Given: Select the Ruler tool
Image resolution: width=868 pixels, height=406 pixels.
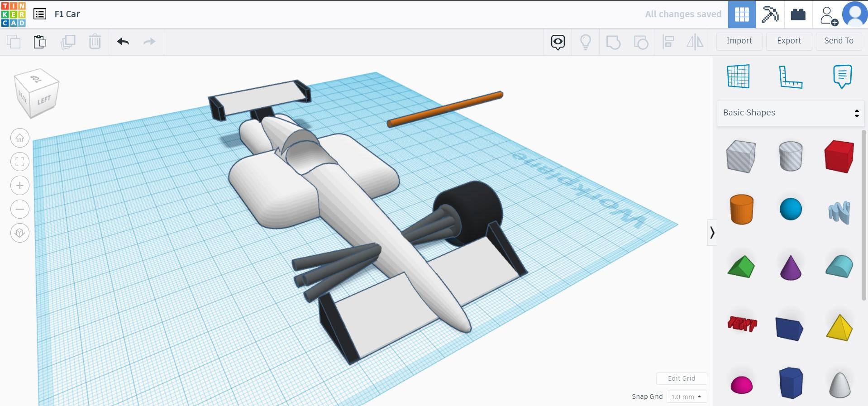Looking at the screenshot, I should coord(790,76).
